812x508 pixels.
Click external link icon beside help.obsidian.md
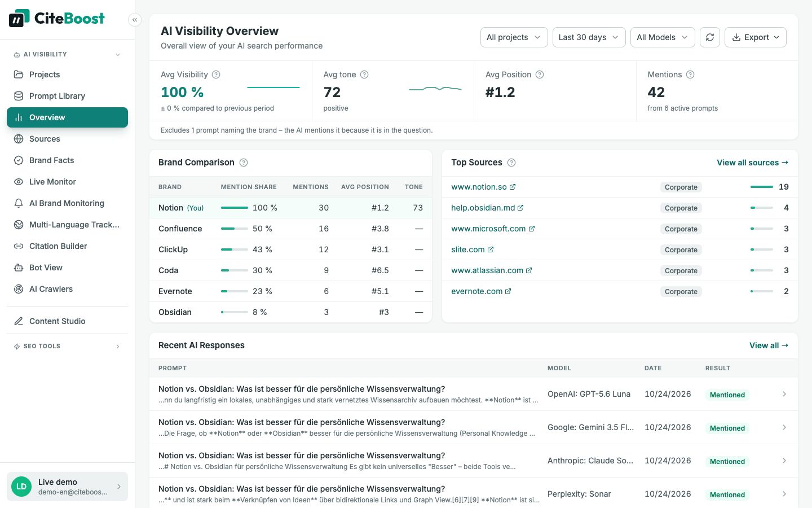(520, 208)
